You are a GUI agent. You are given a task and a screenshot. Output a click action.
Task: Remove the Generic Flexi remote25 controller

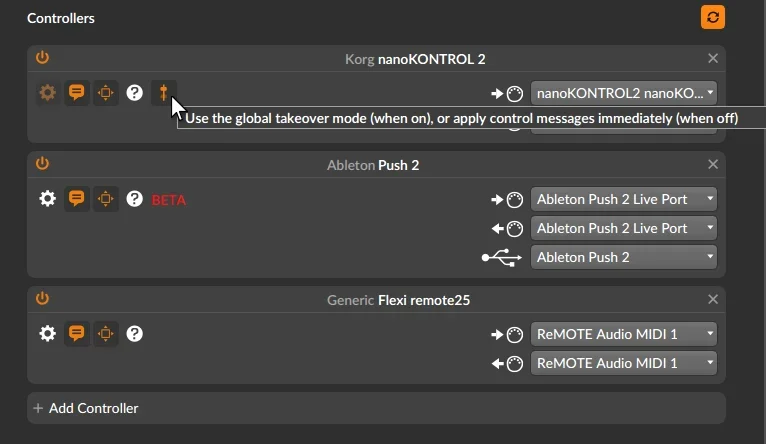(713, 299)
